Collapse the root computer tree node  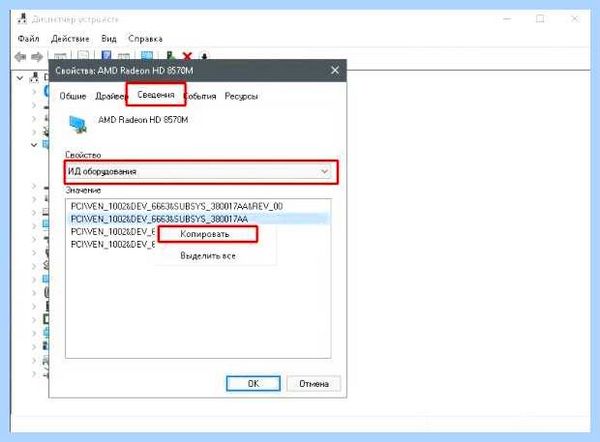click(20, 78)
